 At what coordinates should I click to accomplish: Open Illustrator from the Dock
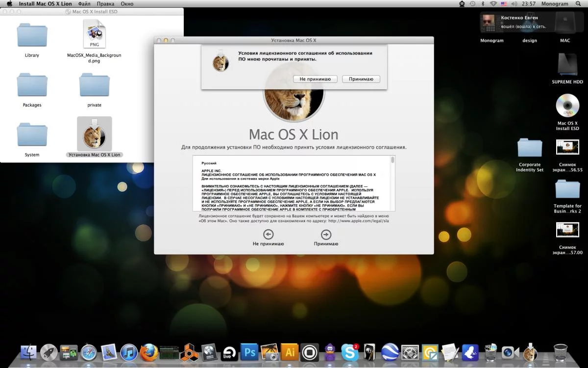tap(290, 352)
